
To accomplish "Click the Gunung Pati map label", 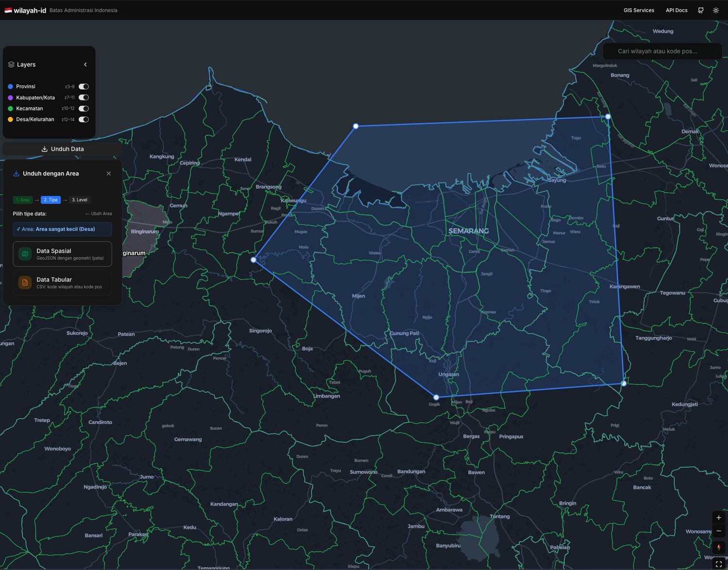I will click(x=404, y=333).
